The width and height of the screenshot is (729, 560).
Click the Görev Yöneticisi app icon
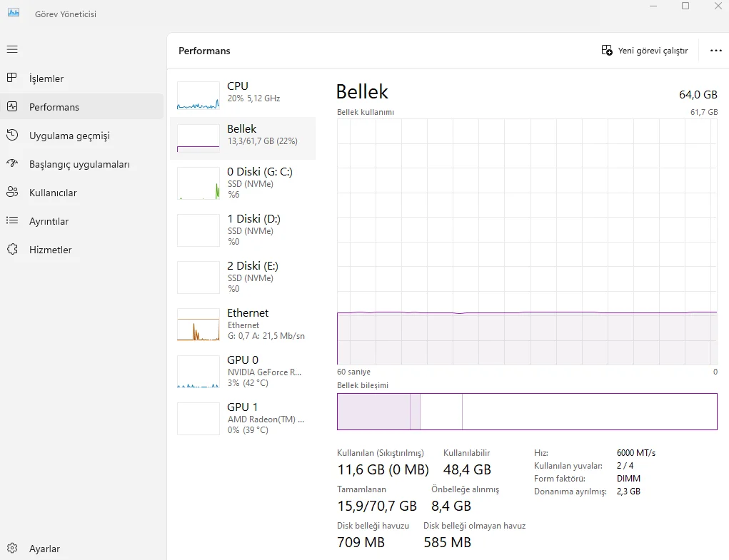tap(14, 13)
